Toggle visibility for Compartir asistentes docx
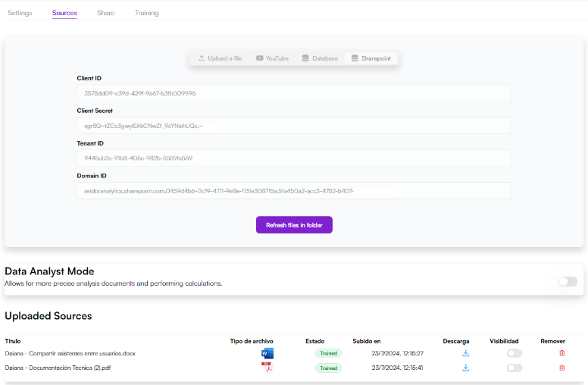 tap(514, 353)
